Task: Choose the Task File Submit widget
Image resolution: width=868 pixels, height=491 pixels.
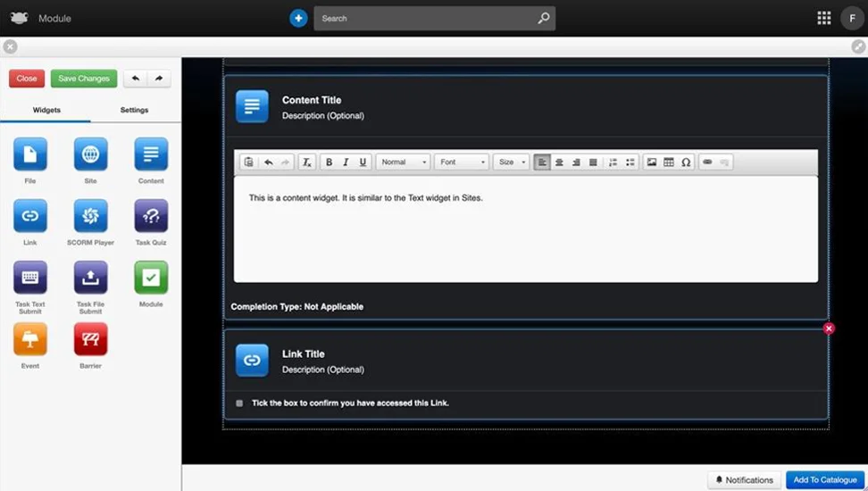Action: pos(90,278)
